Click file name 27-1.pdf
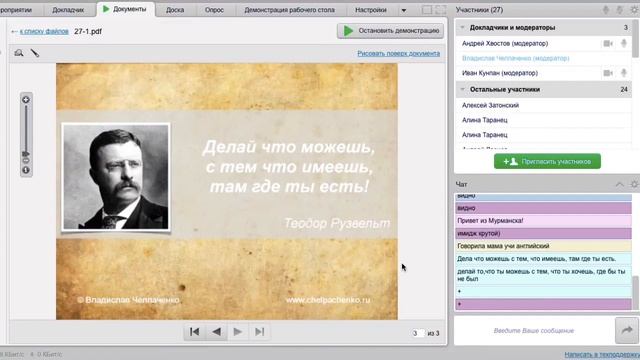The image size is (640, 360). pos(88,31)
